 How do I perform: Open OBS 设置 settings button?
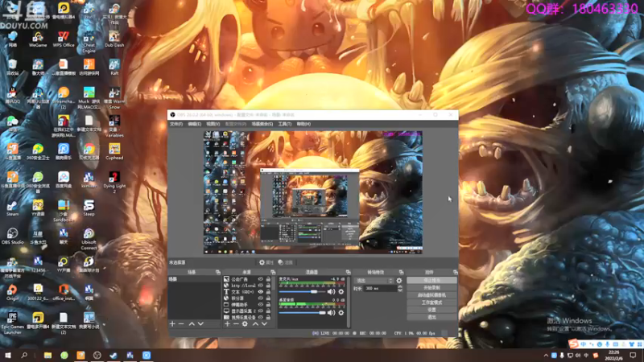[431, 310]
